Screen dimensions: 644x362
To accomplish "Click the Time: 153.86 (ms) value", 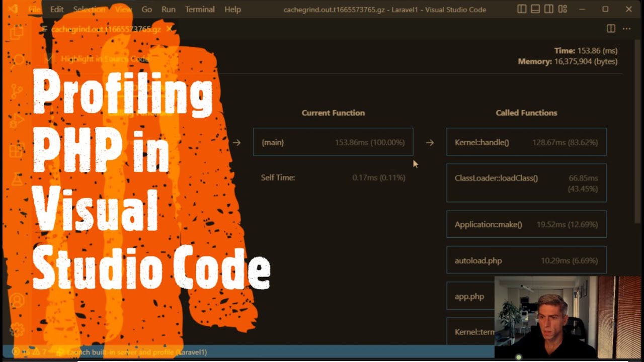I will coord(586,51).
